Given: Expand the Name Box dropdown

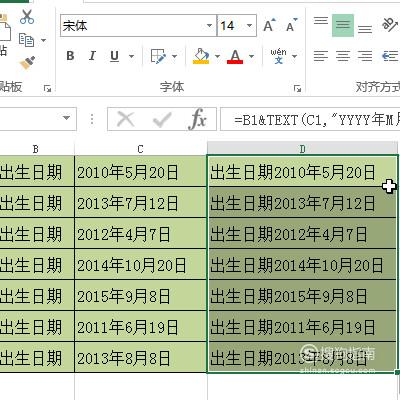Looking at the screenshot, I should pos(66,118).
